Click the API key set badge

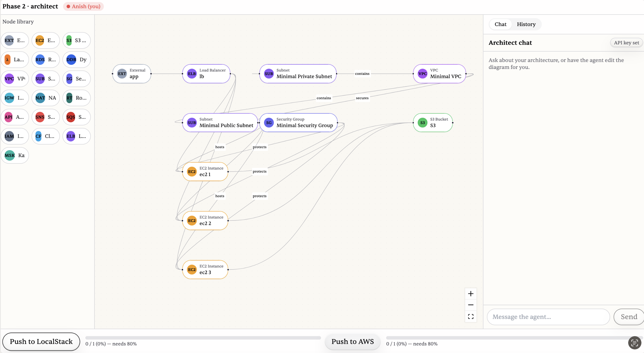click(x=626, y=43)
